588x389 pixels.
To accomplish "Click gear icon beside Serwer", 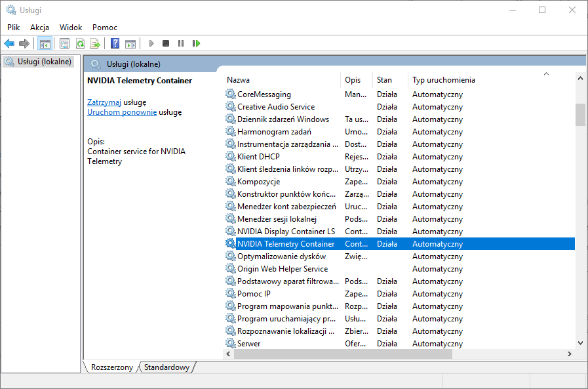I will coord(230,343).
